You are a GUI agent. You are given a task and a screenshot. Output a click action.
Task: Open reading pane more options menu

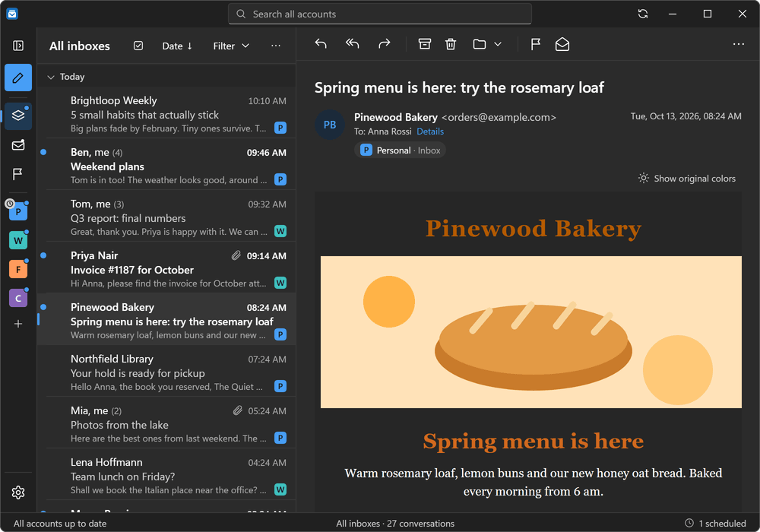pyautogui.click(x=738, y=44)
